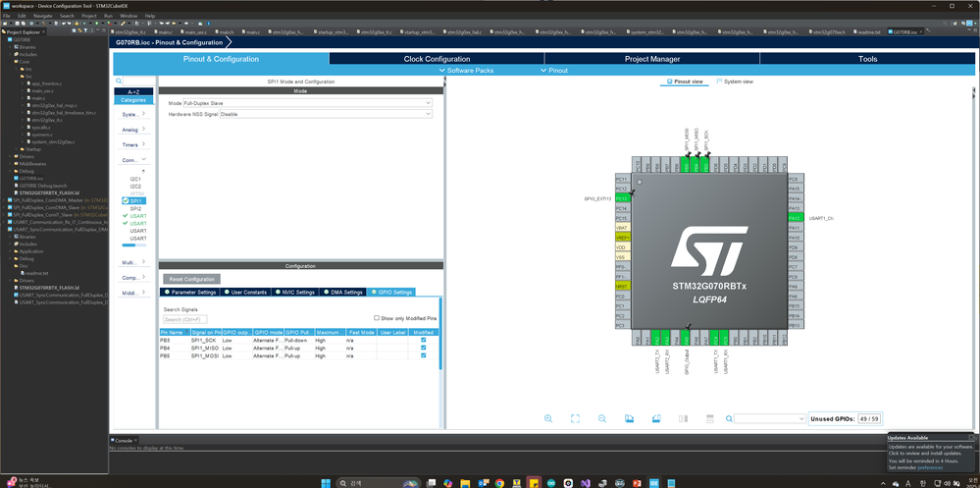This screenshot has width=980, height=488.
Task: Expand the Multimedia category
Action: 133,262
